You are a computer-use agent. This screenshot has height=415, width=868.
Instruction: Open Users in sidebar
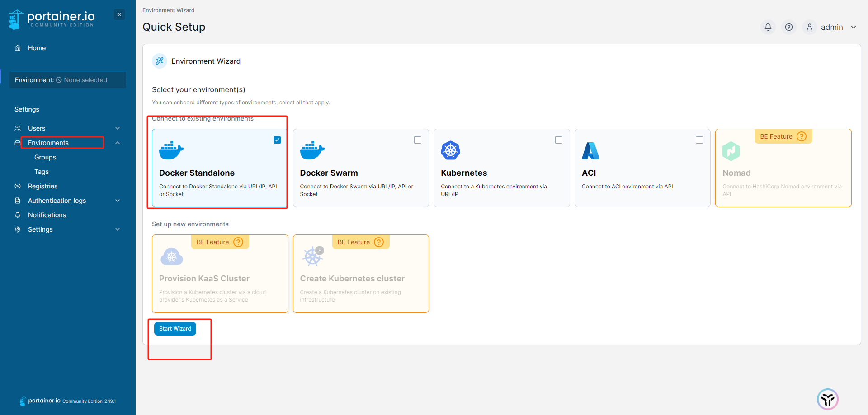pyautogui.click(x=37, y=128)
